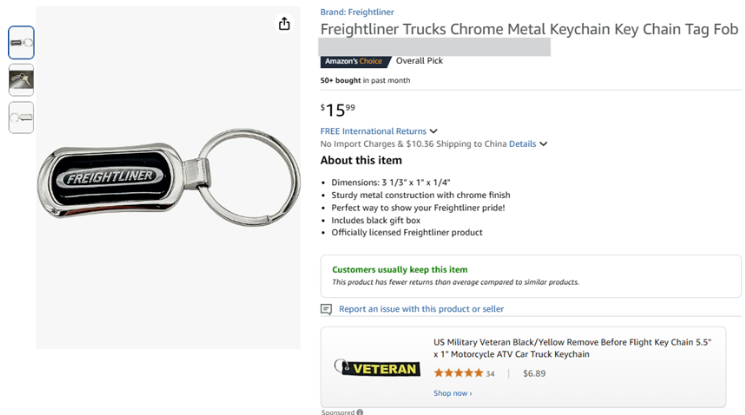Click the VETERAN keychain ad image
Image resolution: width=745 pixels, height=415 pixels.
coord(377,367)
